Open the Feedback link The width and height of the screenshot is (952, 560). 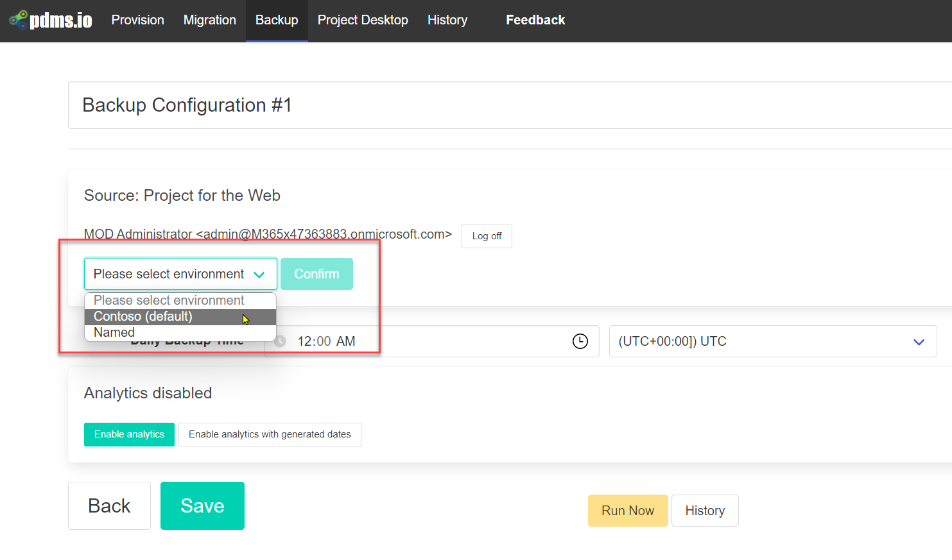pos(535,20)
